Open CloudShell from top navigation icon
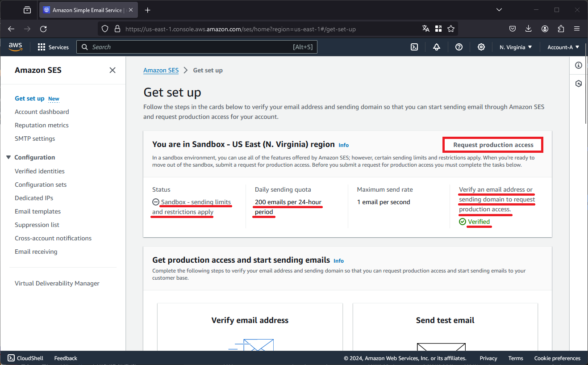This screenshot has height=365, width=588. coord(414,47)
